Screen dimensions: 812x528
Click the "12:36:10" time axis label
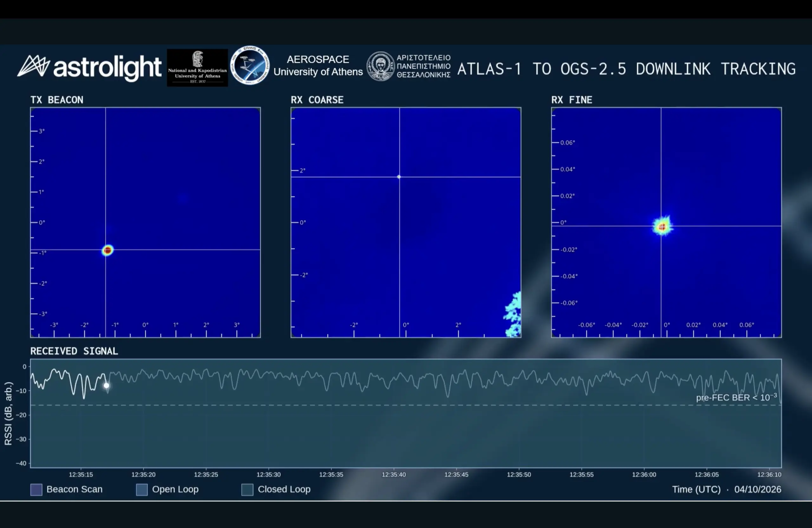pyautogui.click(x=769, y=474)
